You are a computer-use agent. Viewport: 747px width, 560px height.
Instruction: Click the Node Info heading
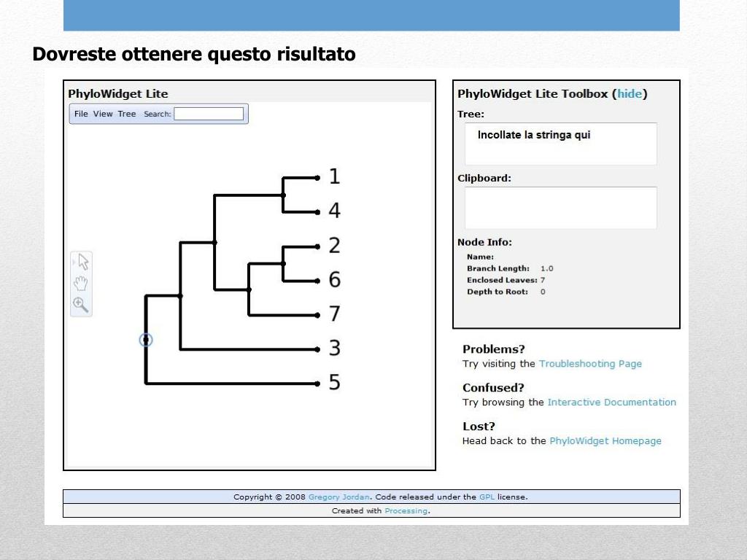point(484,242)
